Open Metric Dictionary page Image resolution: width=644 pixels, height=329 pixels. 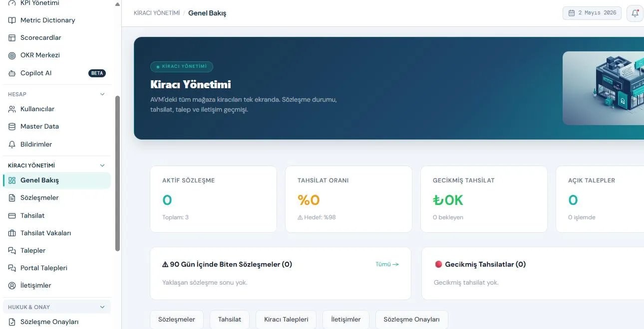coord(57,20)
